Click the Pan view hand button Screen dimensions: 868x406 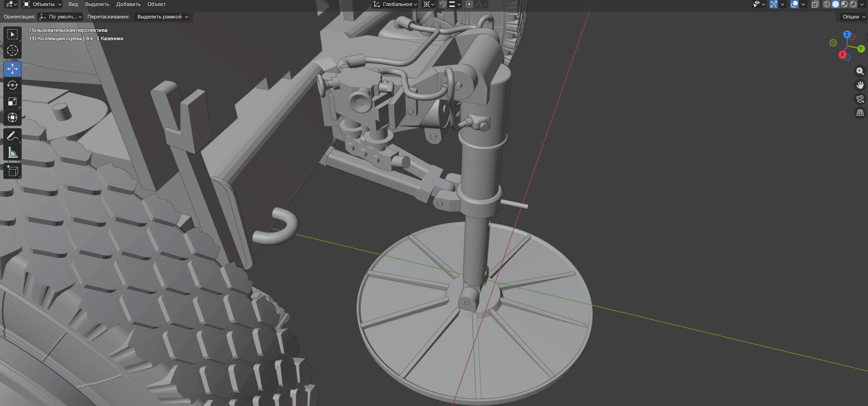[x=860, y=85]
